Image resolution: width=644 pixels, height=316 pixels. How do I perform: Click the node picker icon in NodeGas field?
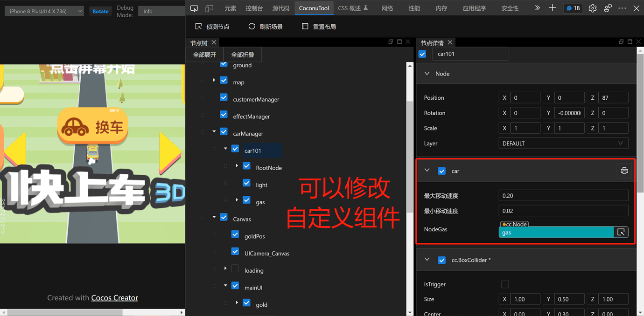[621, 232]
